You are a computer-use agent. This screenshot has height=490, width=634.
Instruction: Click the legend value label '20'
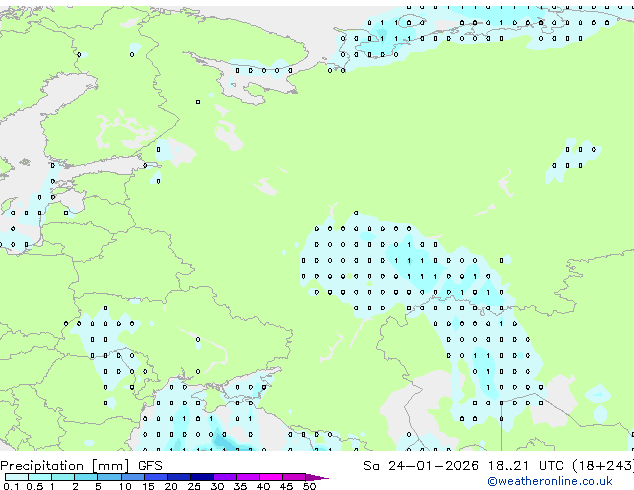(x=171, y=486)
